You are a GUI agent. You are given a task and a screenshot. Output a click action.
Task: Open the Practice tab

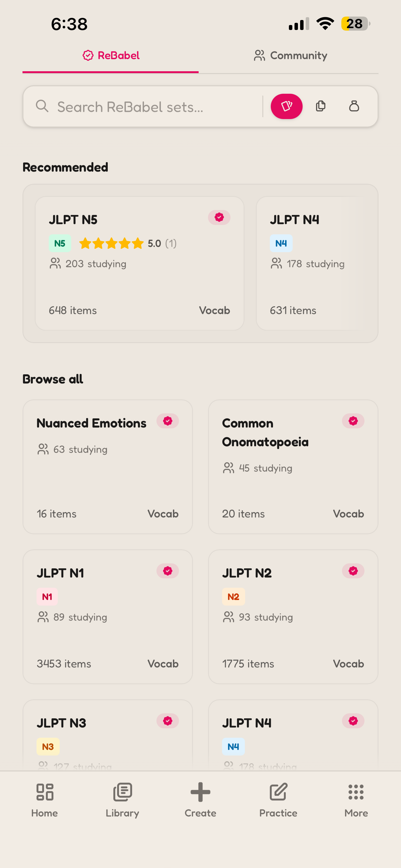point(278,800)
